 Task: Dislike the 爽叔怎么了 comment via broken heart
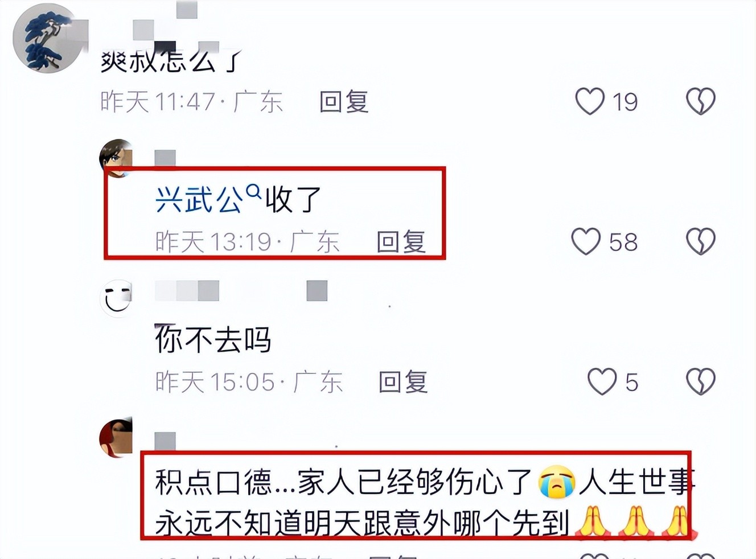pos(700,101)
